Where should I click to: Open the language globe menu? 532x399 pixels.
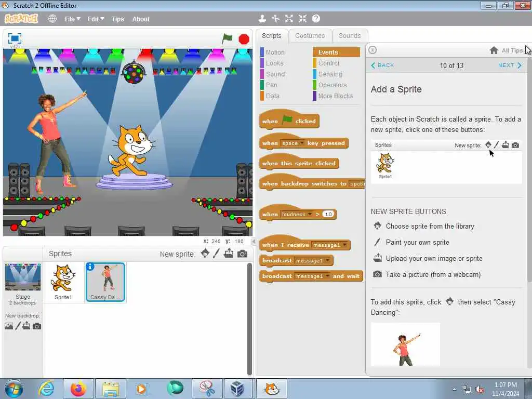click(x=52, y=19)
